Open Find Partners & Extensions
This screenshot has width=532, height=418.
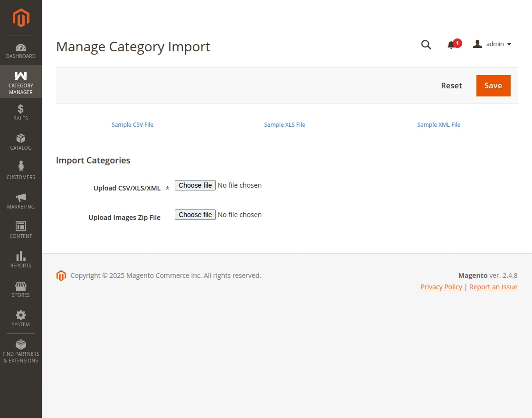(20, 348)
